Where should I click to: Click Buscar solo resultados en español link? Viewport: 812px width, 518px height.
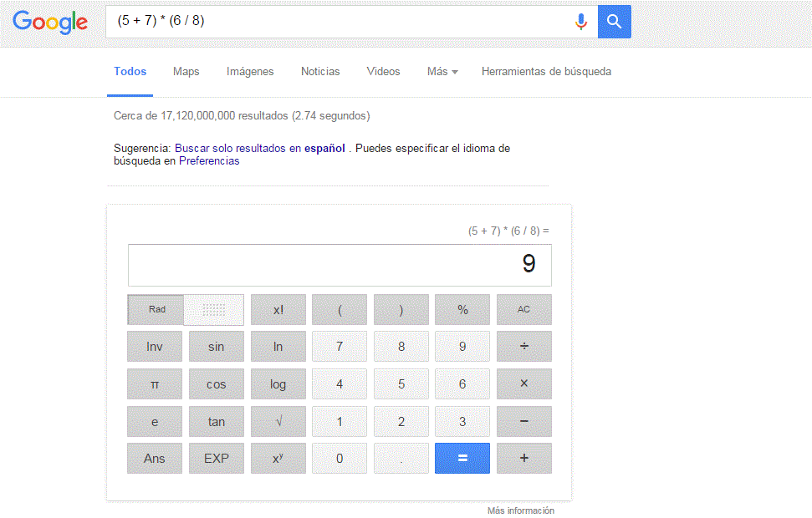click(260, 148)
